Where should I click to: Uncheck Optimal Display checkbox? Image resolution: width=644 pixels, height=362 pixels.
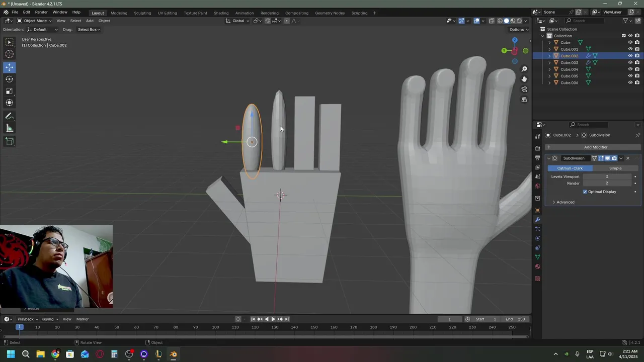(x=585, y=192)
